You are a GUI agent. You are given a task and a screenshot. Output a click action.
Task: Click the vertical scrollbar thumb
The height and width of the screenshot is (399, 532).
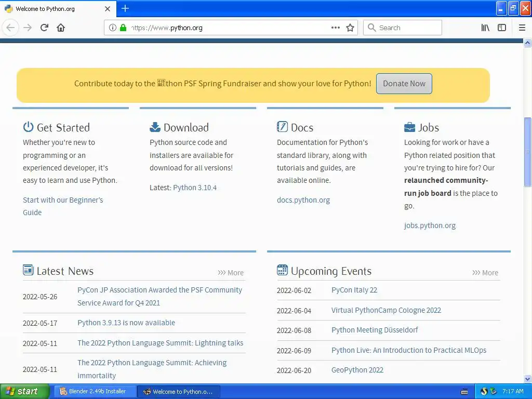point(528,152)
